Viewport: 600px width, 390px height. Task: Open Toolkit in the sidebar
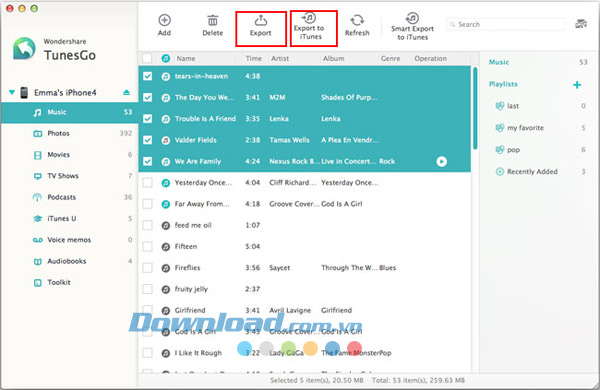click(70, 282)
